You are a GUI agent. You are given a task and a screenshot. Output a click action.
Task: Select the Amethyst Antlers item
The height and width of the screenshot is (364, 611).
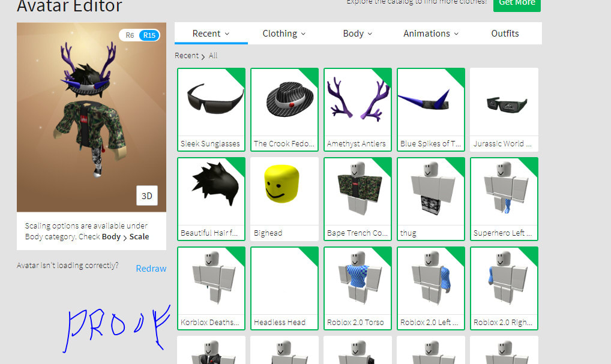coord(358,110)
